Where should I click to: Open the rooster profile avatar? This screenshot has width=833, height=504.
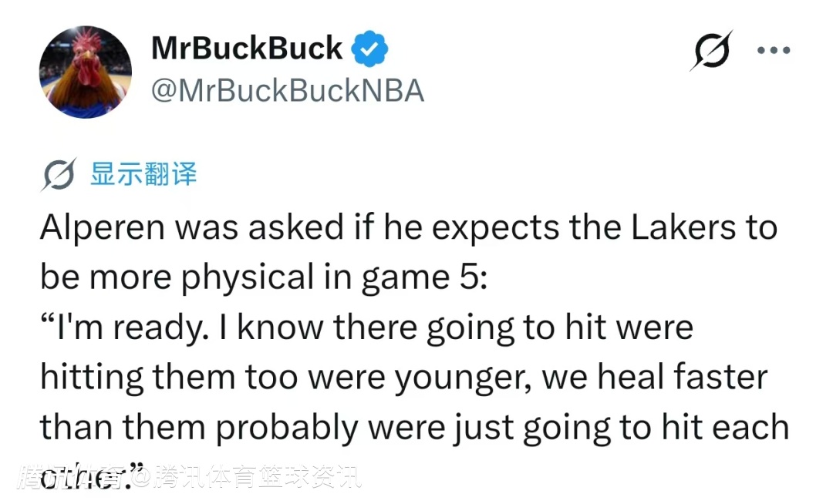(86, 72)
